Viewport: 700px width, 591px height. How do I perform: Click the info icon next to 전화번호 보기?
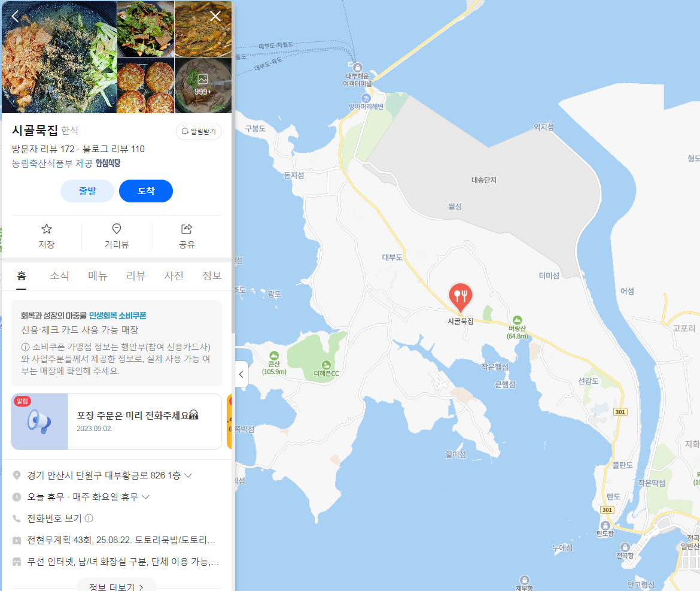click(x=89, y=518)
